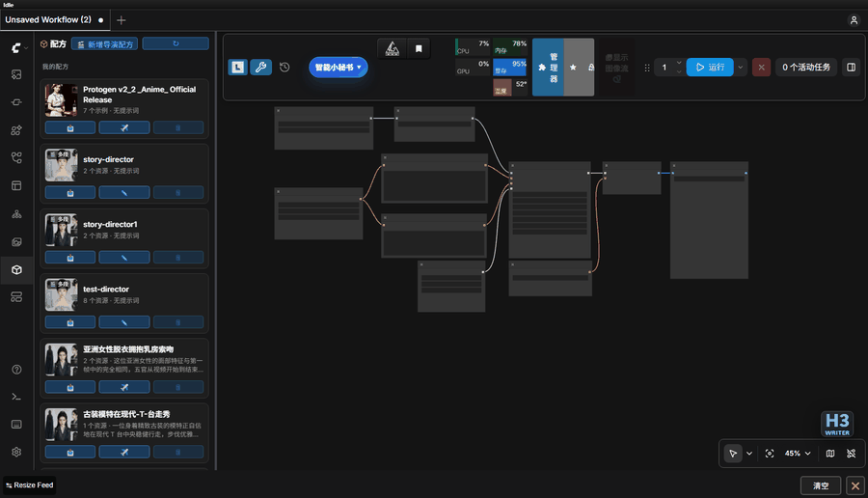Launch the 古装模特在现代-T-台走秀 recipe
Viewport: 868px width, 498px height.
point(124,452)
